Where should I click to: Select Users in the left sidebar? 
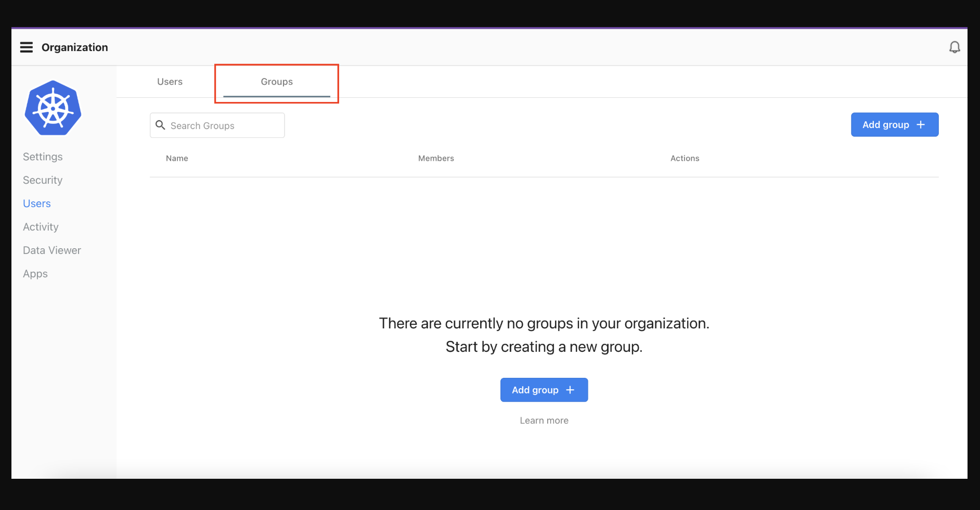click(37, 203)
